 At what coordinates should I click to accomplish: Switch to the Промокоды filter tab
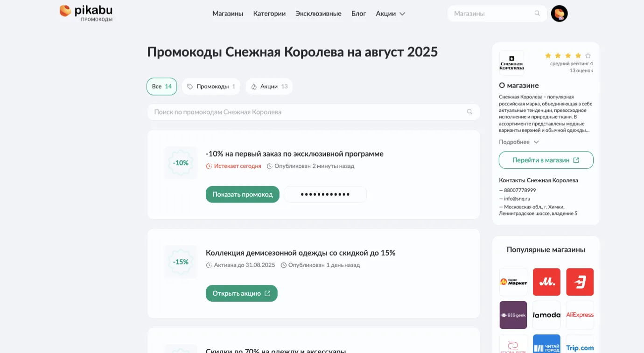pos(211,86)
